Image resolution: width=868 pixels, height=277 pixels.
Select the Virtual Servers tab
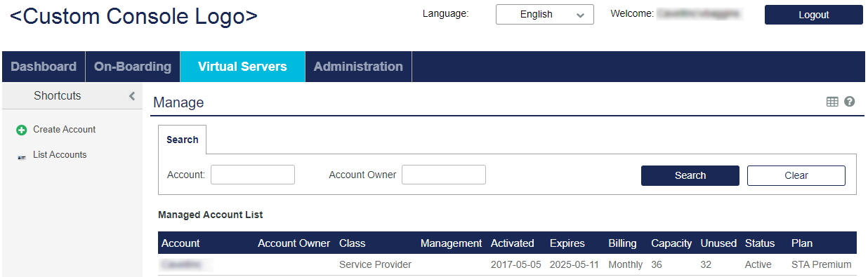[x=242, y=67]
